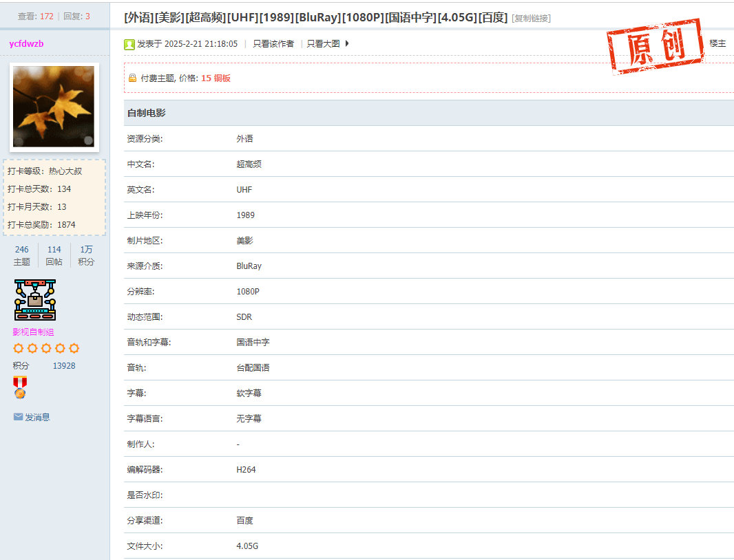Click the robot factory group badge icon
This screenshot has height=560, width=734.
pos(34,300)
